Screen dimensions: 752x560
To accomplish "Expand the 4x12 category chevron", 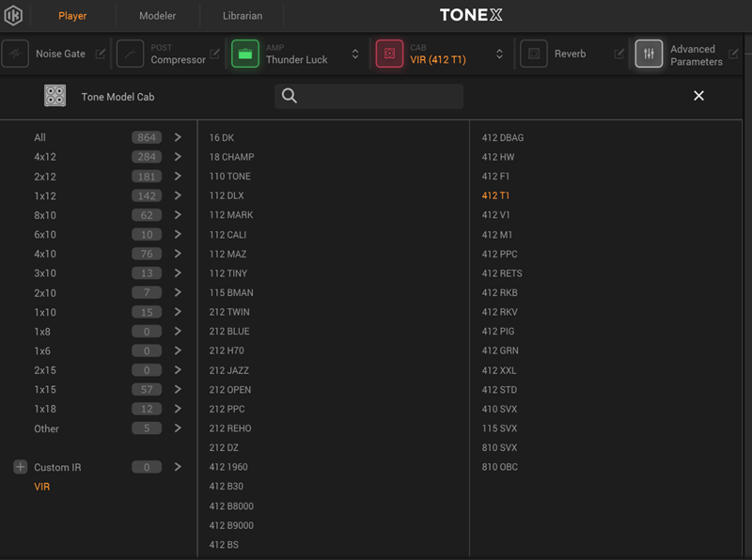I will point(178,157).
